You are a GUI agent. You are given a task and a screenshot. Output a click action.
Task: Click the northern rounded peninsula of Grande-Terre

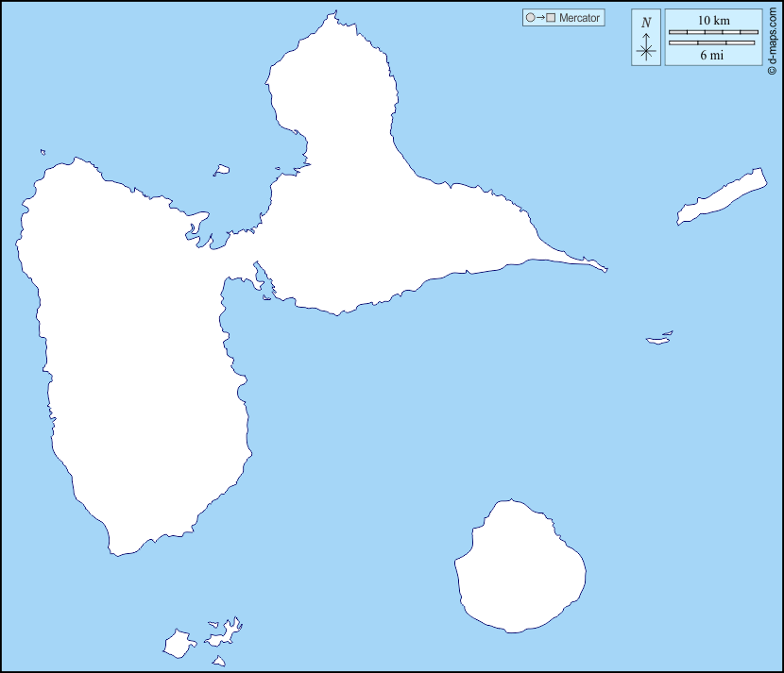click(x=331, y=85)
